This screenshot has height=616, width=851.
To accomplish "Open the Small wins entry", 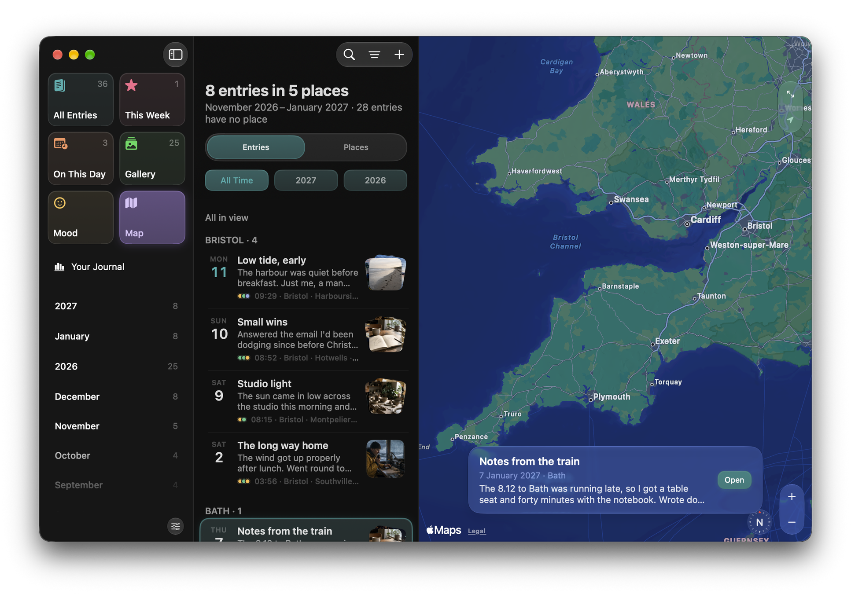I will 307,339.
